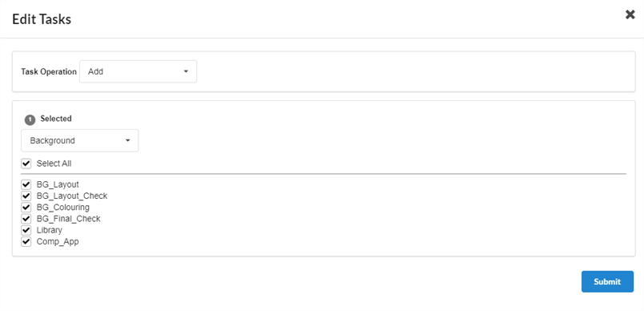Toggle the BG_Layout_Check checkbox
This screenshot has width=644, height=311.
coord(26,196)
